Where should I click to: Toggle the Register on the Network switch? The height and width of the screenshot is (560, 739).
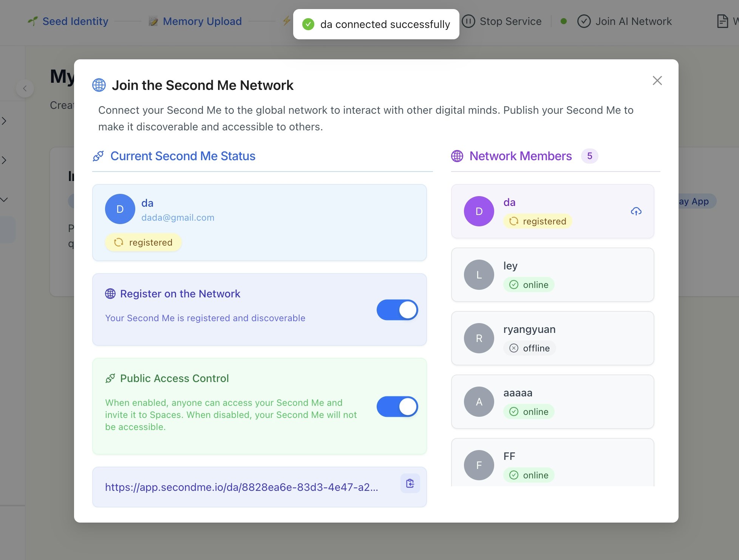pos(397,310)
